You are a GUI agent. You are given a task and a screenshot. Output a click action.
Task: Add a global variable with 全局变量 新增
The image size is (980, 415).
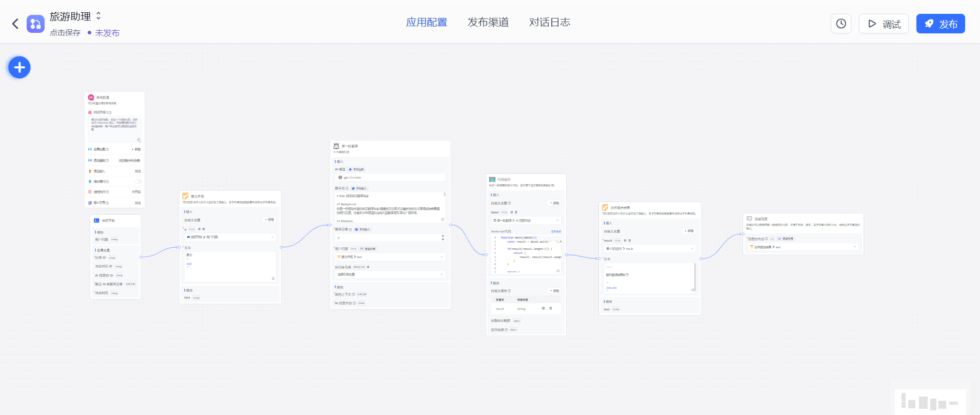(136, 149)
